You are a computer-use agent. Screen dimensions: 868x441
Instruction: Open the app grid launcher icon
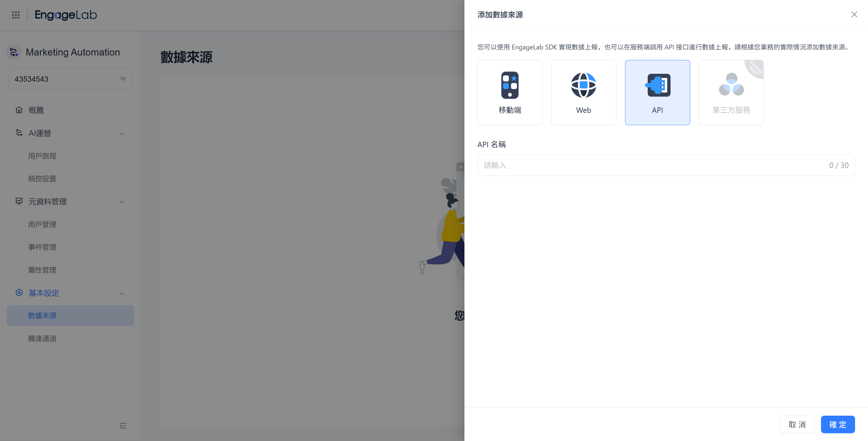pos(15,15)
